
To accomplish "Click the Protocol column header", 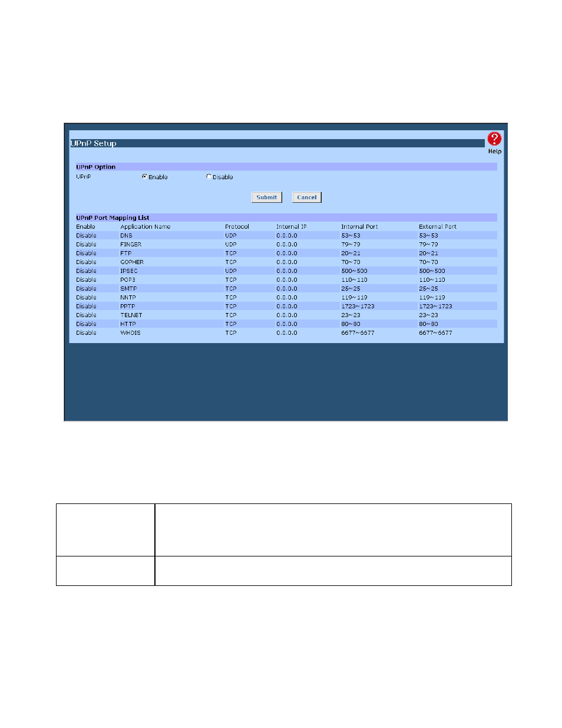I will 237,227.
